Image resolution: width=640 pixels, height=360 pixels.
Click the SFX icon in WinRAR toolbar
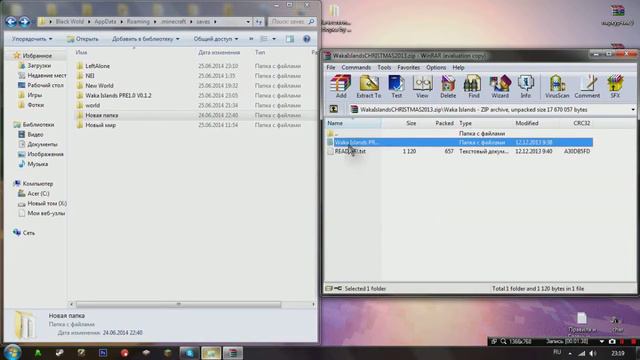click(x=615, y=87)
